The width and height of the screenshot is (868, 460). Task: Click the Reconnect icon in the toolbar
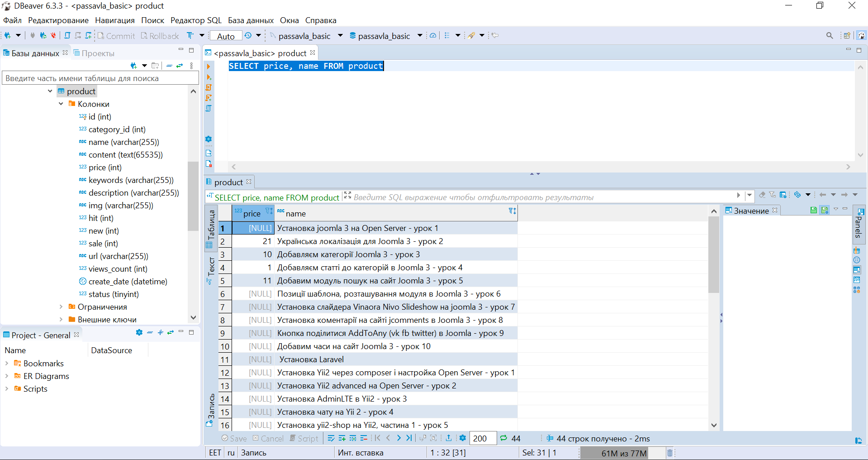click(43, 35)
